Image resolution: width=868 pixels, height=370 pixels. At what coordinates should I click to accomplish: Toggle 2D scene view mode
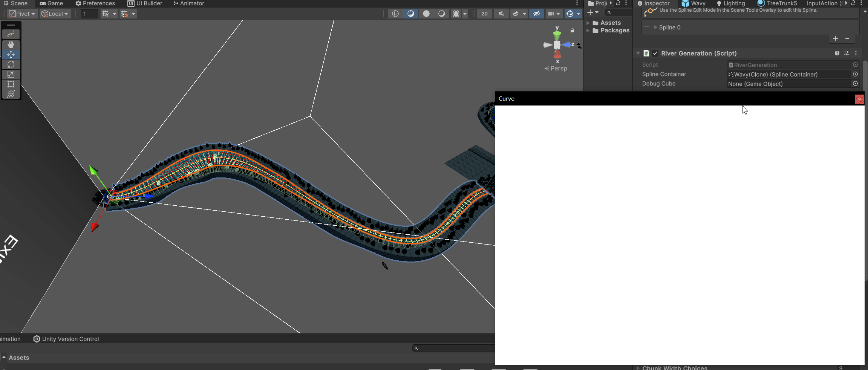pos(485,14)
